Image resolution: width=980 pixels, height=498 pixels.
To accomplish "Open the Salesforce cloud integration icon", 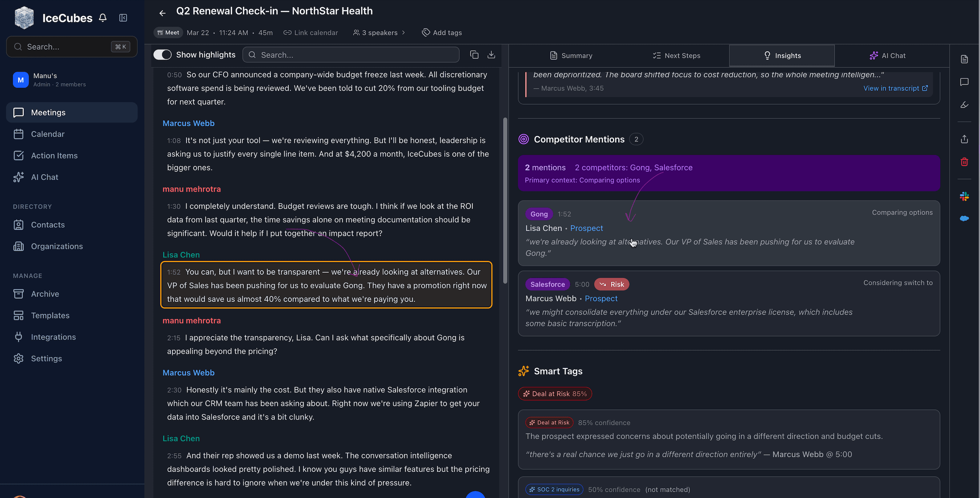I will [965, 218].
